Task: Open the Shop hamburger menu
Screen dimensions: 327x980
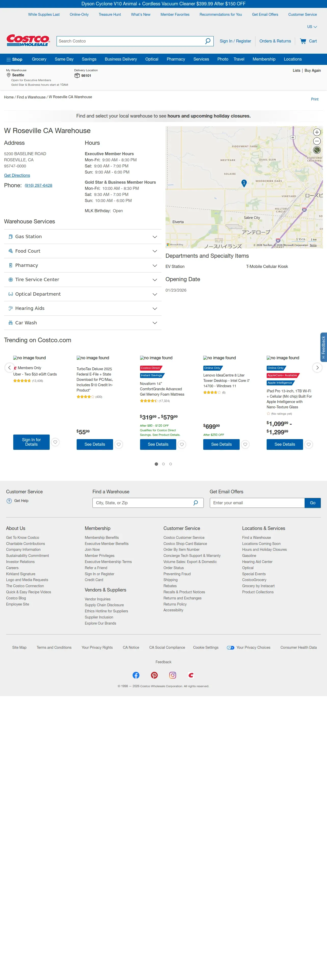Action: (14, 59)
